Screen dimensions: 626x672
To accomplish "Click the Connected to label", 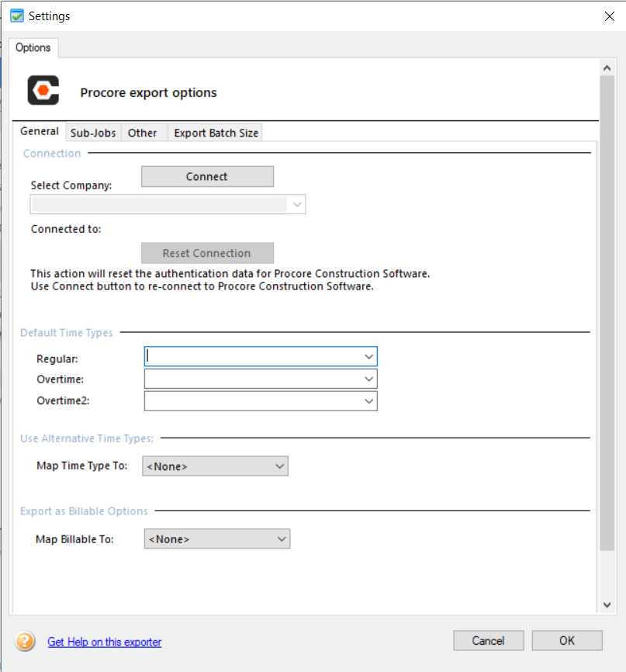I will pyautogui.click(x=66, y=229).
